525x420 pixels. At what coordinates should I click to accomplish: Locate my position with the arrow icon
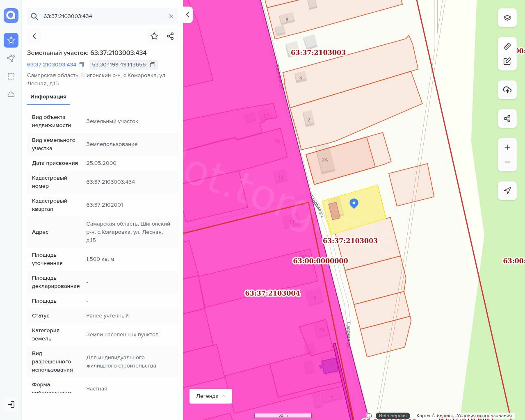pyautogui.click(x=507, y=190)
